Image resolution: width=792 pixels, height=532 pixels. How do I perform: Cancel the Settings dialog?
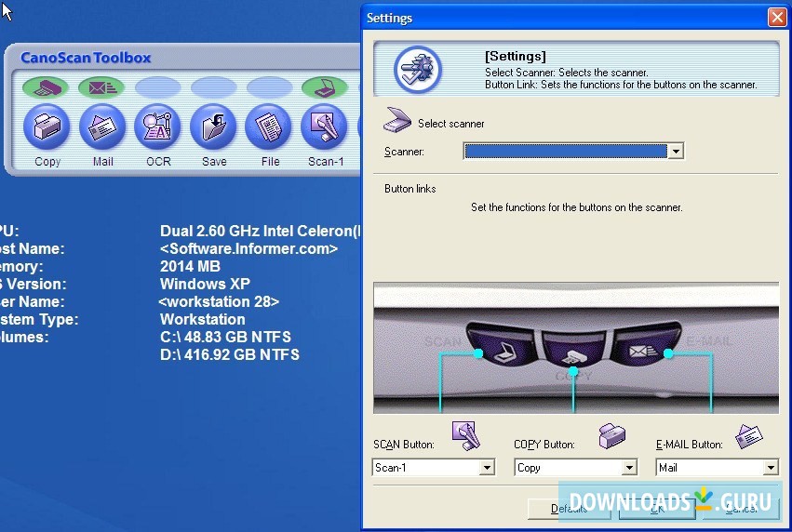coord(741,509)
